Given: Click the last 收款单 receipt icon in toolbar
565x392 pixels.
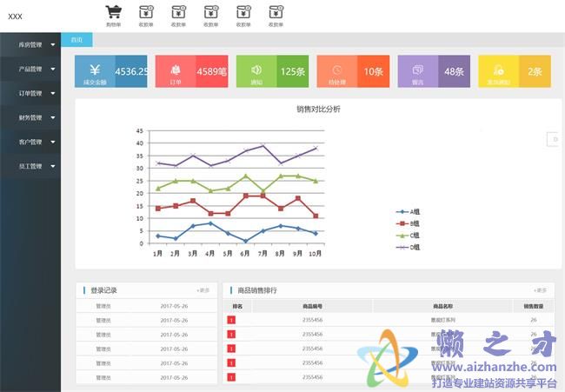Looking at the screenshot, I should [276, 12].
